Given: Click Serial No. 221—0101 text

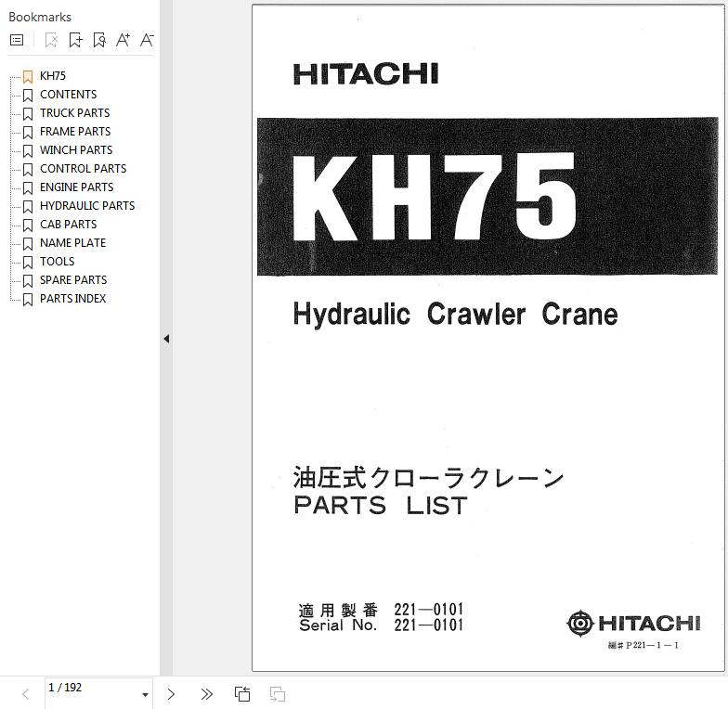Looking at the screenshot, I should 381,625.
